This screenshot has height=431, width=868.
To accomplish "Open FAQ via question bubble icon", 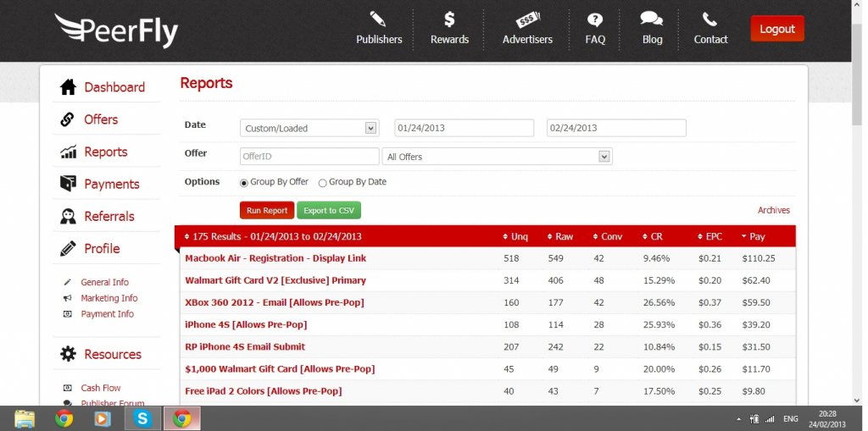I will [595, 20].
